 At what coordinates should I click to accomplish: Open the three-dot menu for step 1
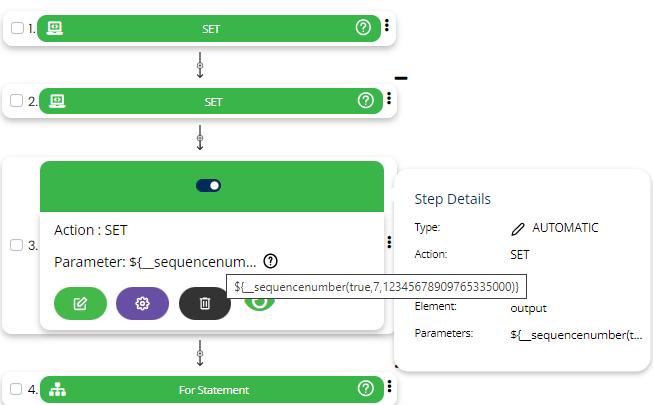[387, 27]
